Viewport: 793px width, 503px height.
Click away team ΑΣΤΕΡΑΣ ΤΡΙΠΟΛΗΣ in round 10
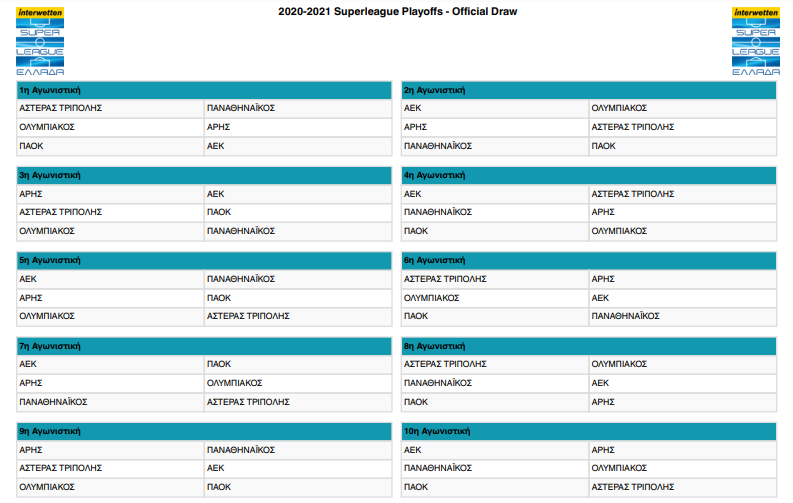click(633, 487)
